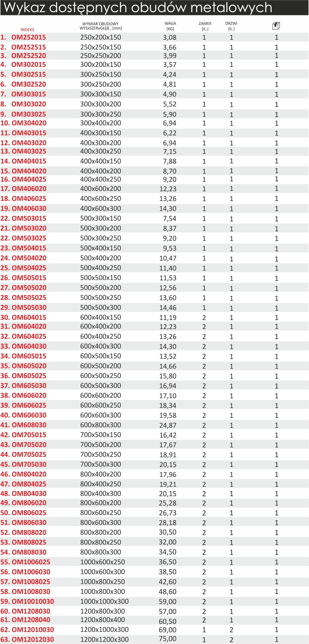Image resolution: width=309 pixels, height=644 pixels.
Task: Select index OM604025
Action: click(29, 336)
